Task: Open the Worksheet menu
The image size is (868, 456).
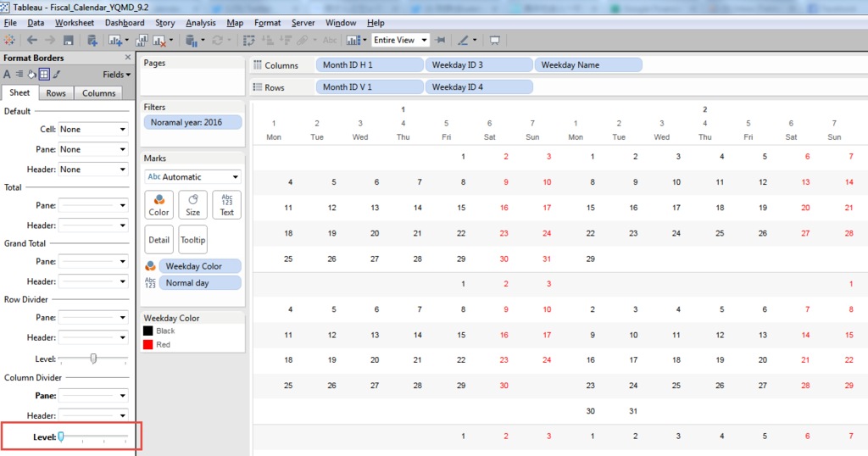Action: point(75,23)
